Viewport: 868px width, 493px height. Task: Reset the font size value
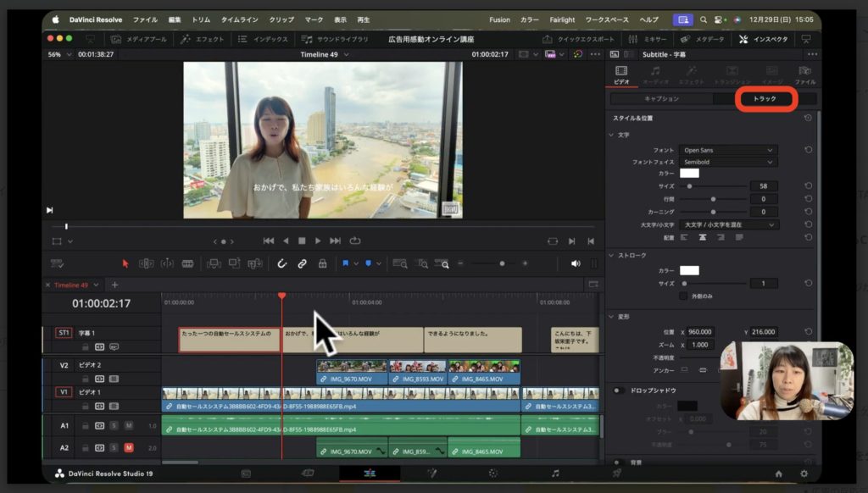(x=809, y=186)
